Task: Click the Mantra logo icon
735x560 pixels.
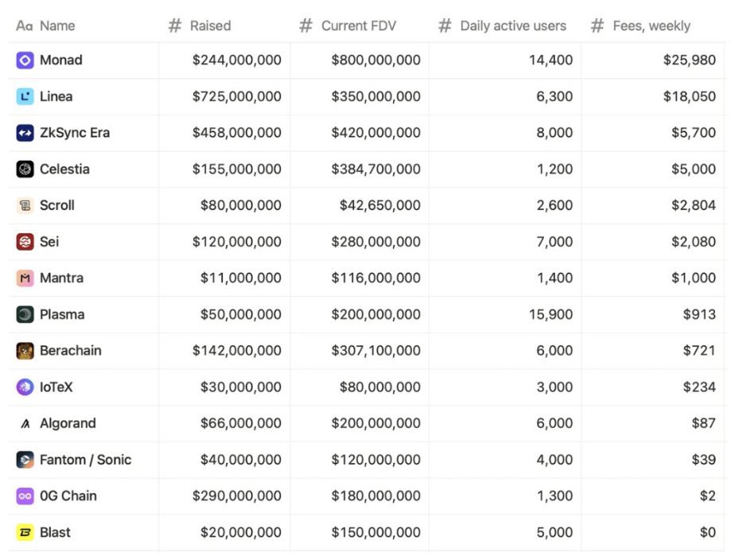Action: [x=25, y=278]
